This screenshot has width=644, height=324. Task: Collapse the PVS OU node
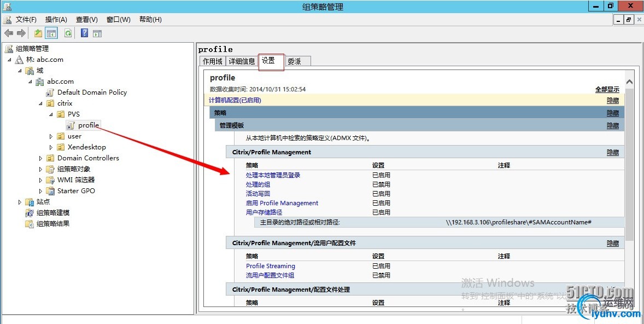click(x=51, y=114)
